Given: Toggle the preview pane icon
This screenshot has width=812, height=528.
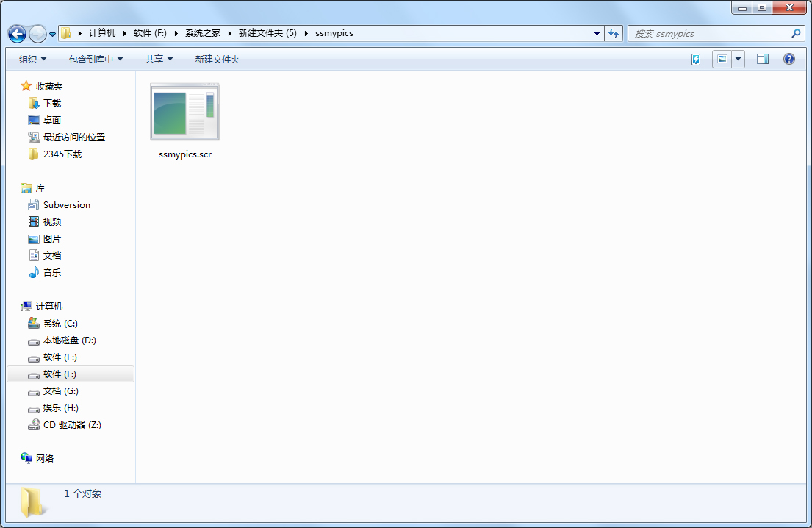Looking at the screenshot, I should click(763, 60).
